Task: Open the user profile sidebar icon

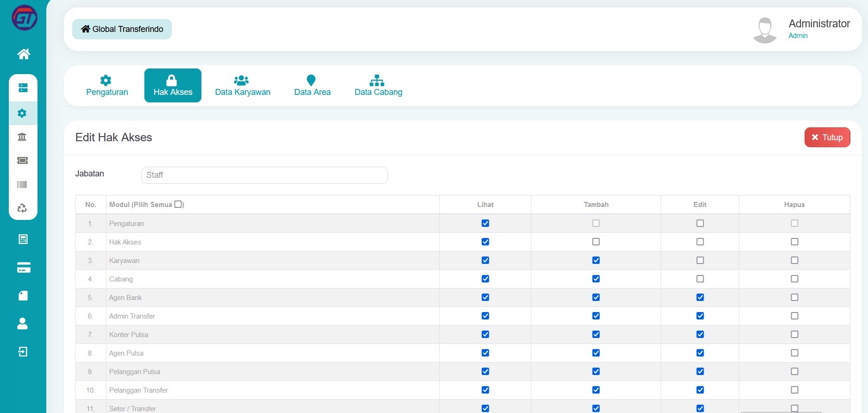Action: pyautogui.click(x=22, y=324)
